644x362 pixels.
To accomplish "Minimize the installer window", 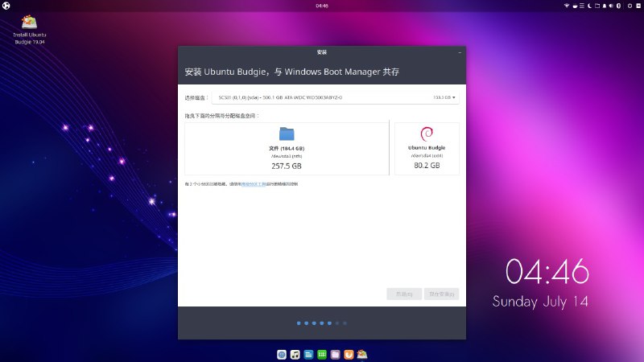I will tap(460, 52).
